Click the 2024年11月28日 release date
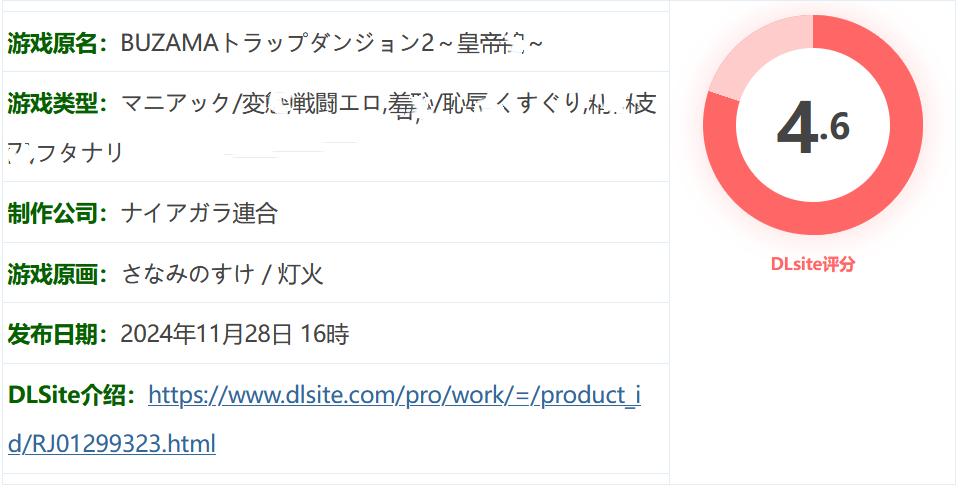 tap(206, 334)
